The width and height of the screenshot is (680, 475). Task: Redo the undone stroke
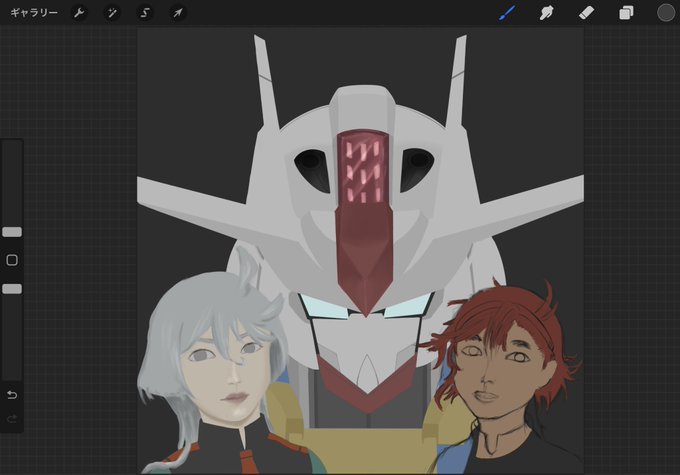12,419
